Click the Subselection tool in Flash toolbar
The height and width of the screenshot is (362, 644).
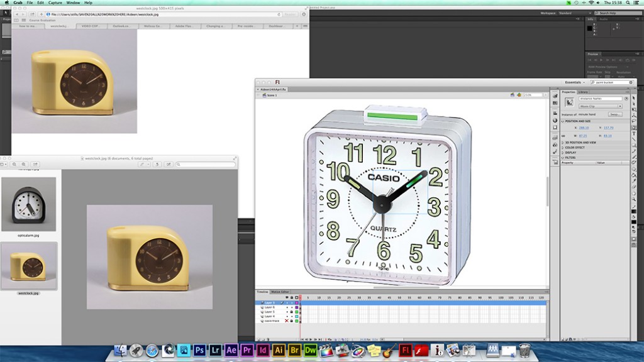click(634, 104)
